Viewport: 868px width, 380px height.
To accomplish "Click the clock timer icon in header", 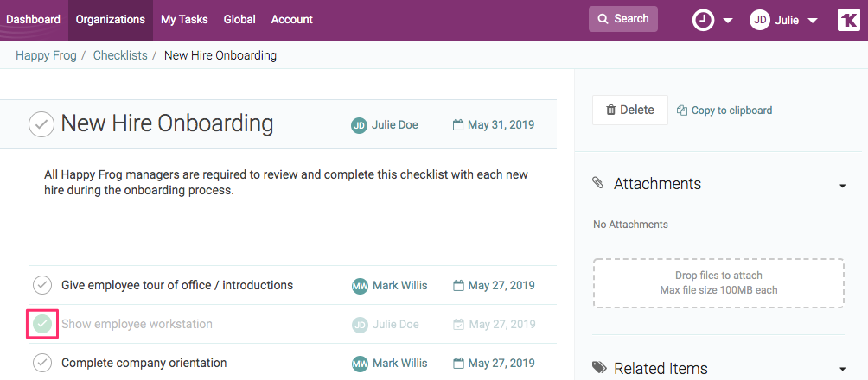I will 703,20.
